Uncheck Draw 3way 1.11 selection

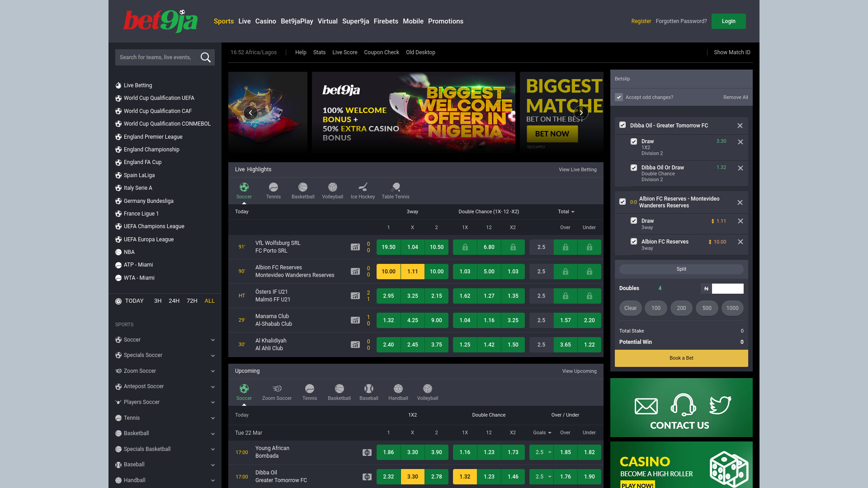634,221
